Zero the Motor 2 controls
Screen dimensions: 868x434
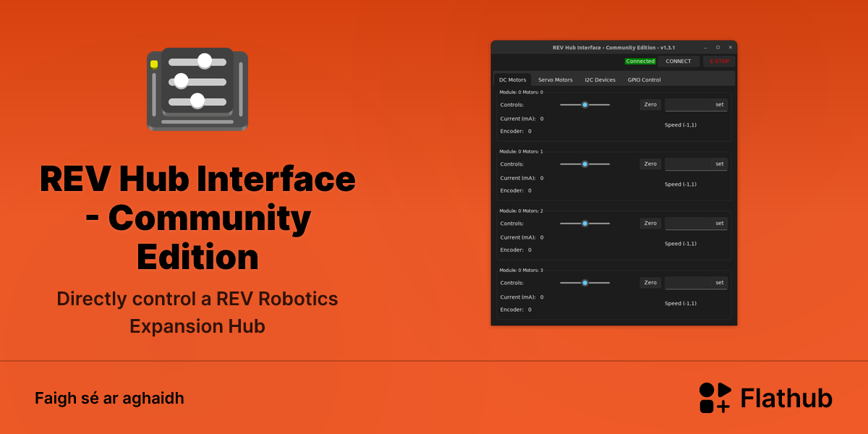[650, 224]
